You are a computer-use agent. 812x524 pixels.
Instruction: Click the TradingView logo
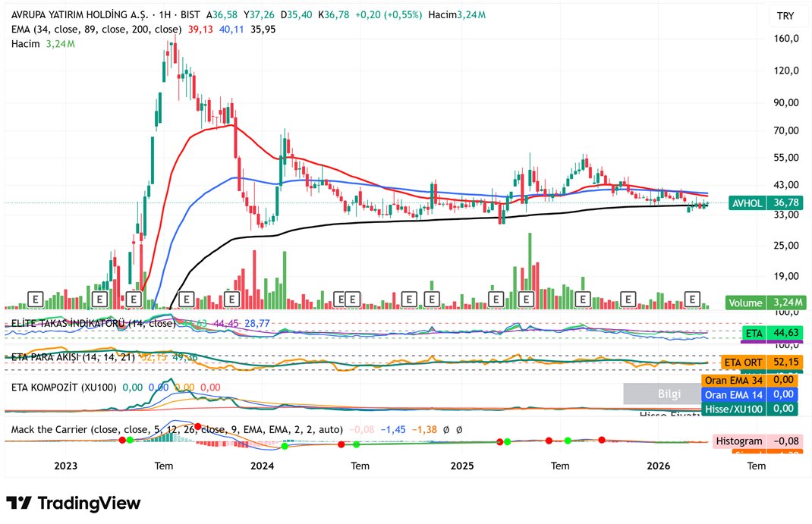pyautogui.click(x=73, y=503)
